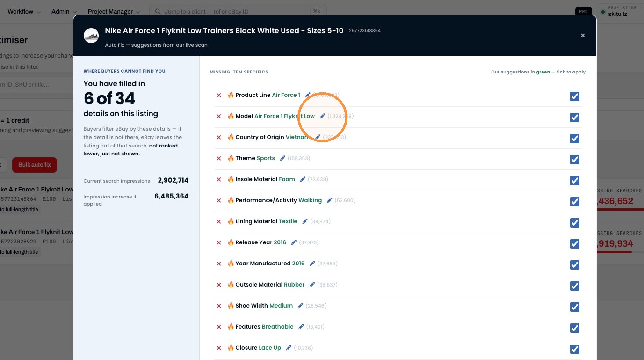Viewport: 644px width, 360px height.
Task: Focus the Jump to a client search field
Action: tap(238, 11)
